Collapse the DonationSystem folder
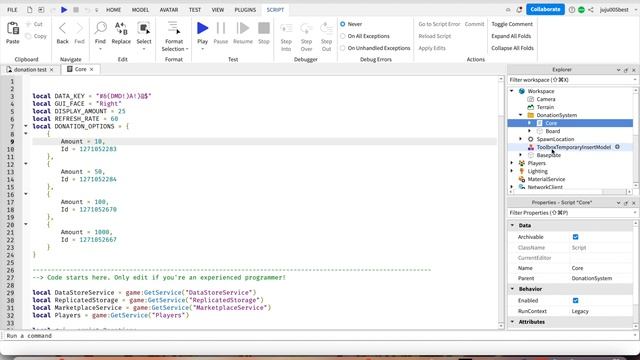 pyautogui.click(x=521, y=115)
